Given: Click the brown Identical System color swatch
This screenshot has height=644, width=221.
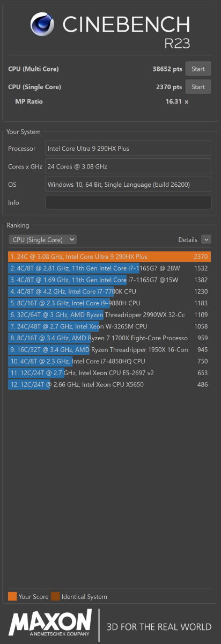Looking at the screenshot, I should pos(55,597).
